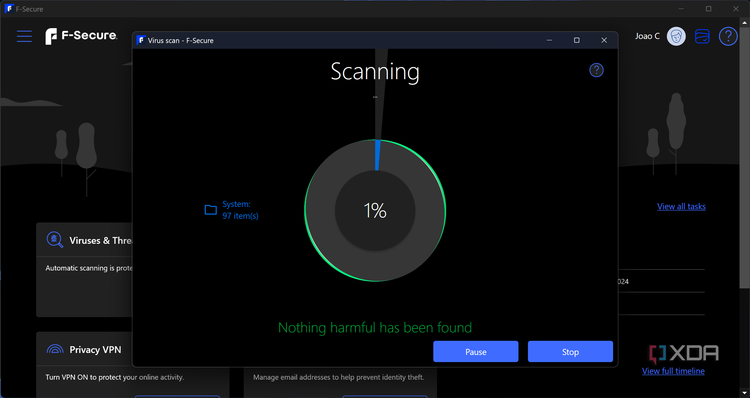Click the Viruses & Threats magnifier icon

click(x=55, y=240)
